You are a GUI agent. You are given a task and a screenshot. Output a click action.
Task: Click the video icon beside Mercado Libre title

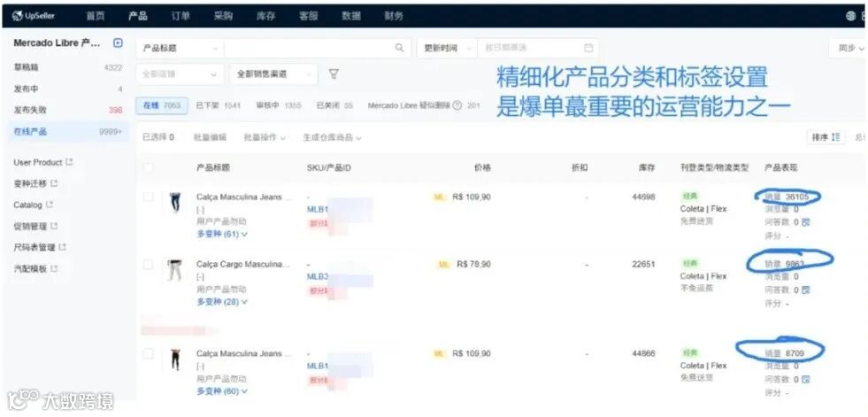click(118, 42)
